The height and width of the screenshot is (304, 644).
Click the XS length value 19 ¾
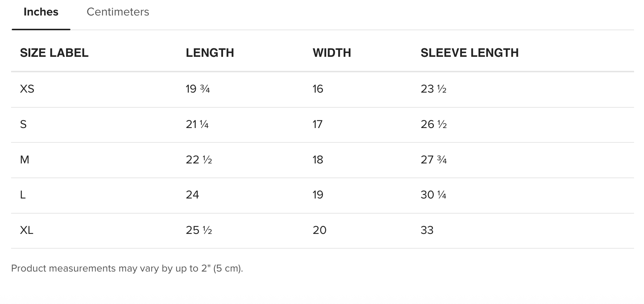(198, 89)
